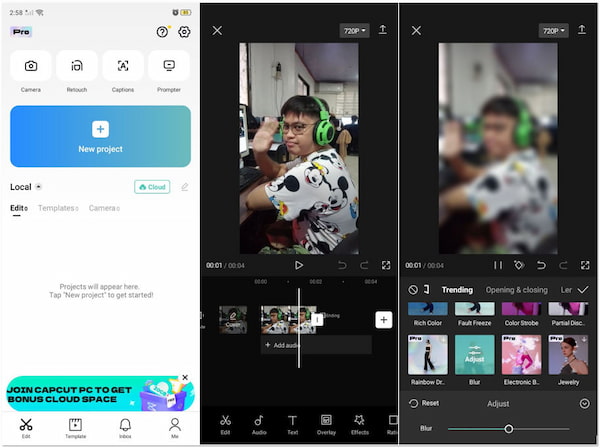Open Inbox in bottom navigation
Screen dimensions: 600x448
125,428
